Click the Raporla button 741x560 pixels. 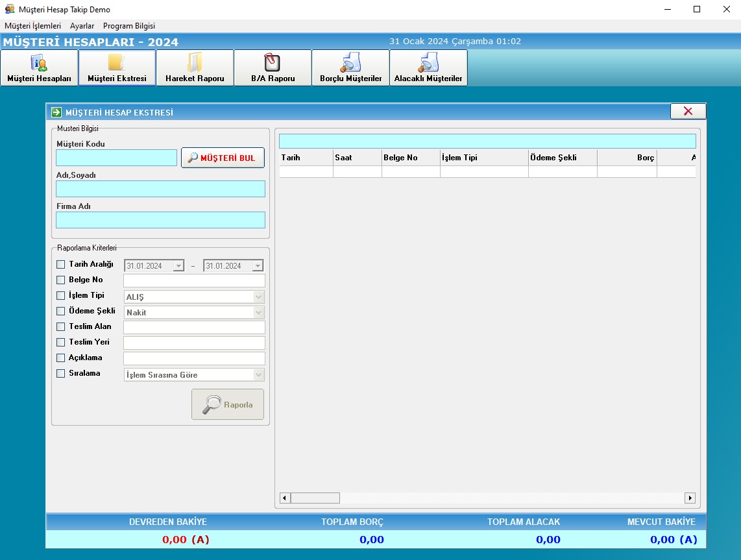click(228, 404)
